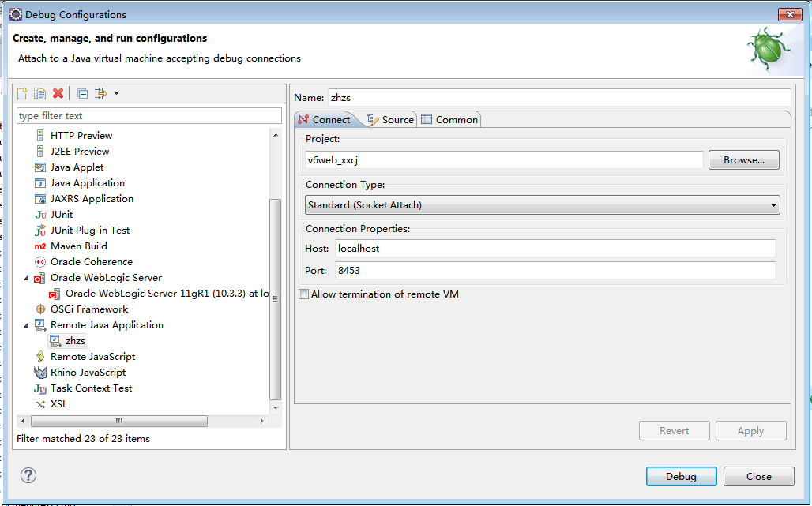Select HTTP Preview in the tree
Screen dimensions: 812x506
click(x=81, y=136)
